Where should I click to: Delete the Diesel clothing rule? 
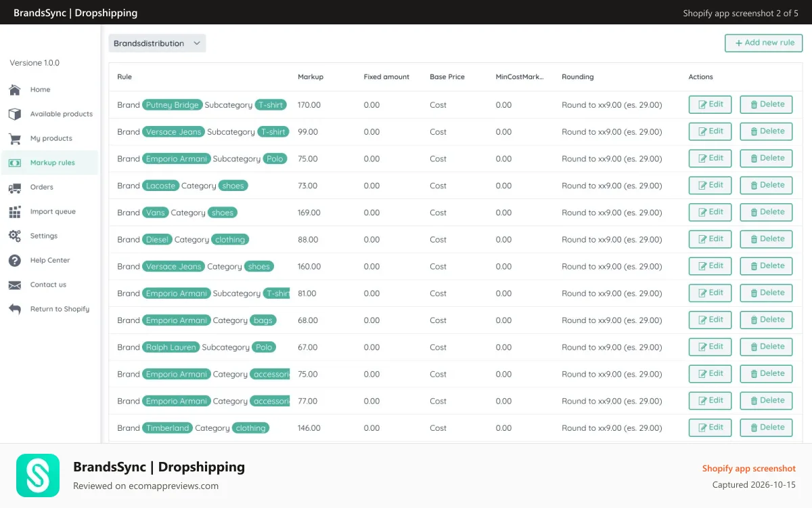pyautogui.click(x=766, y=239)
